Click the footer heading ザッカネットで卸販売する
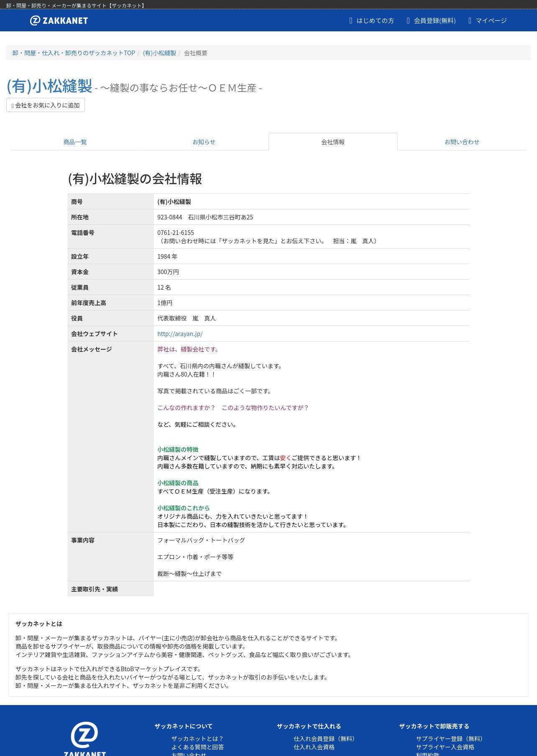 434,726
